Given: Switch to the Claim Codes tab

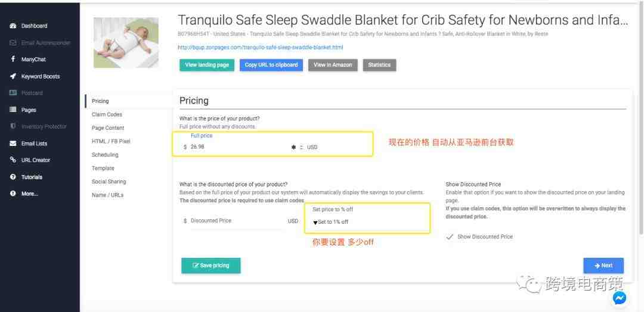Looking at the screenshot, I should pyautogui.click(x=107, y=114).
